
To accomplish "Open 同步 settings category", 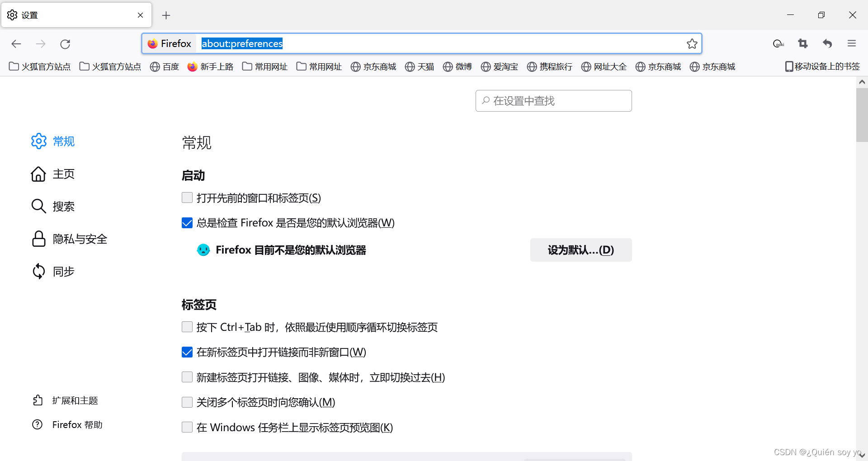I will click(53, 272).
